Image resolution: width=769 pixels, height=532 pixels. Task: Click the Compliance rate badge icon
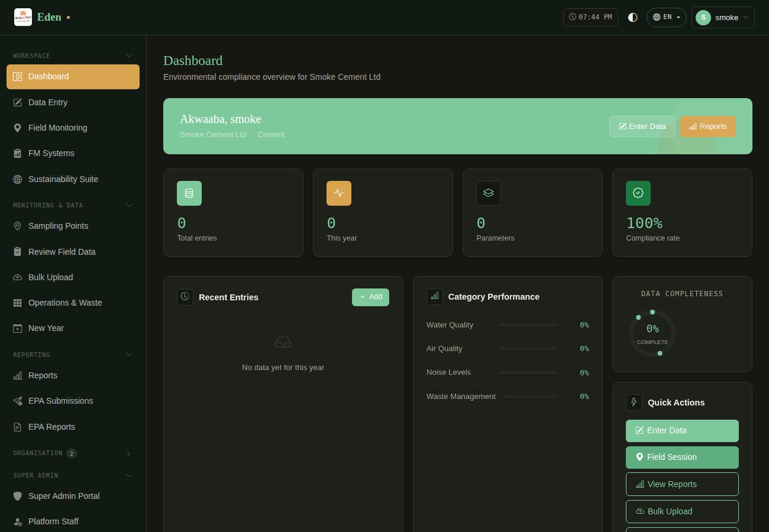click(638, 193)
